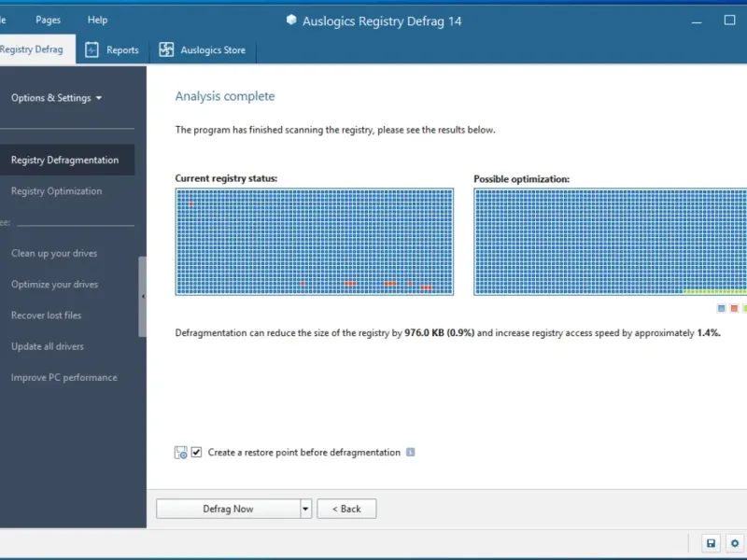Click the save icon in the status bar
Viewport: 747px width, 560px height.
tap(711, 543)
